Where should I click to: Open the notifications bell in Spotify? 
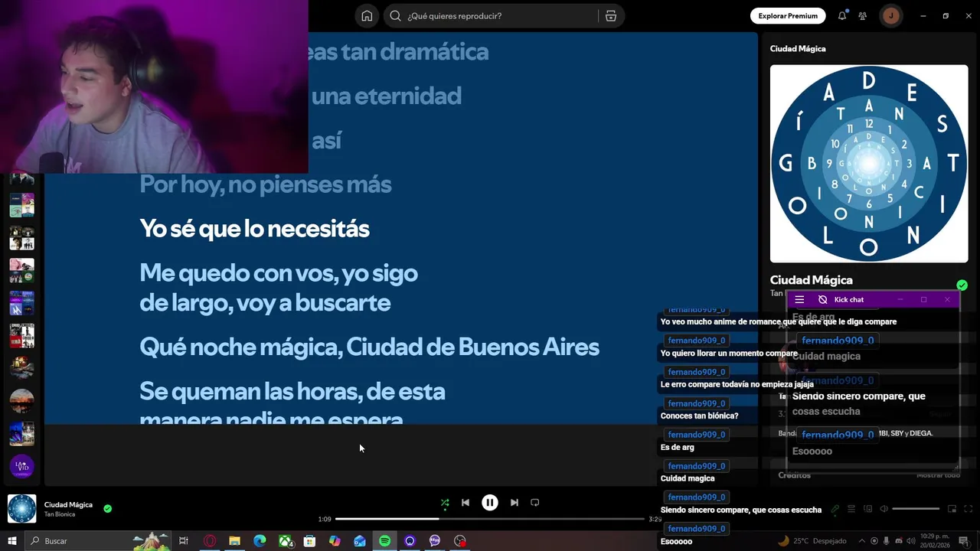[842, 15]
